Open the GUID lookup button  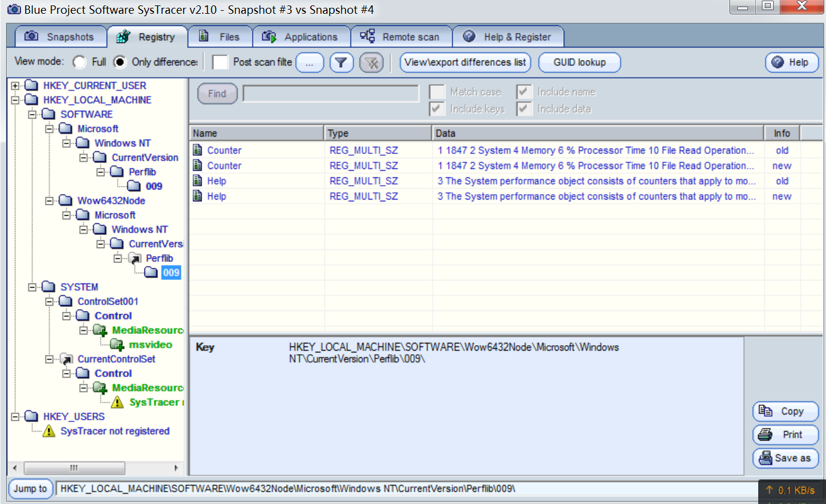point(579,62)
